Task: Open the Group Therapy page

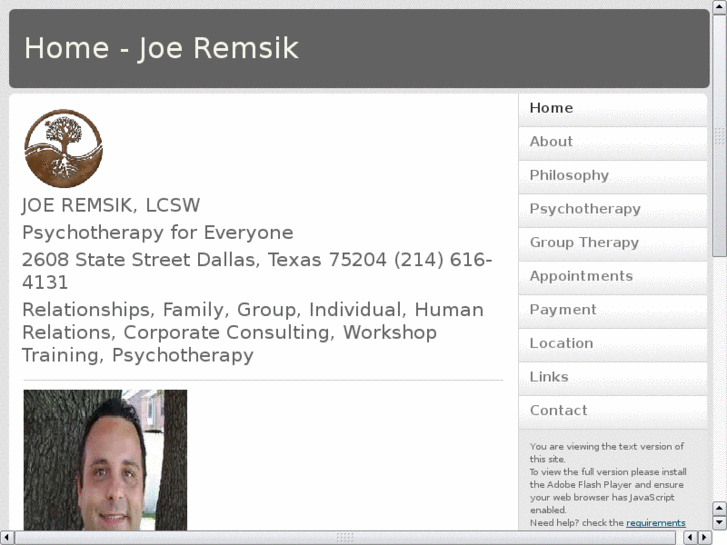Action: coord(612,244)
